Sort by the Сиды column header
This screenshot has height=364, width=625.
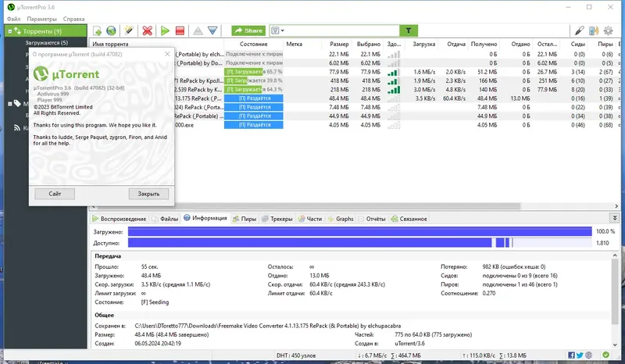[x=577, y=44]
